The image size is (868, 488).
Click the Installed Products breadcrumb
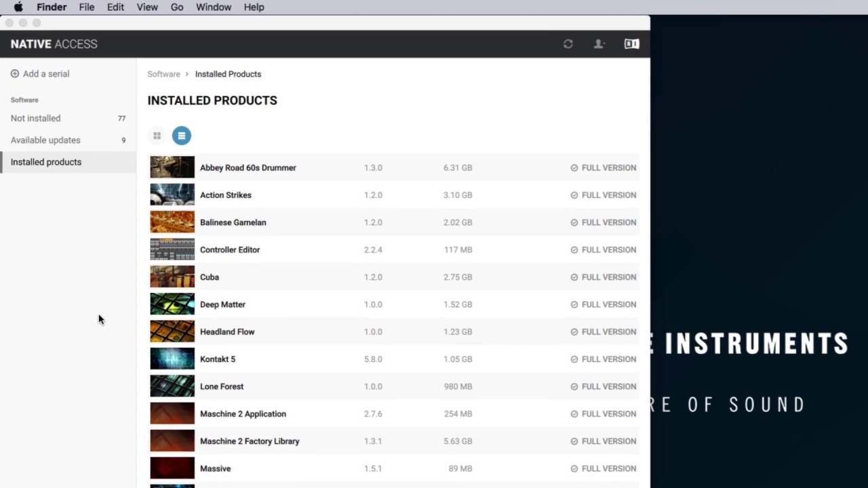point(228,74)
